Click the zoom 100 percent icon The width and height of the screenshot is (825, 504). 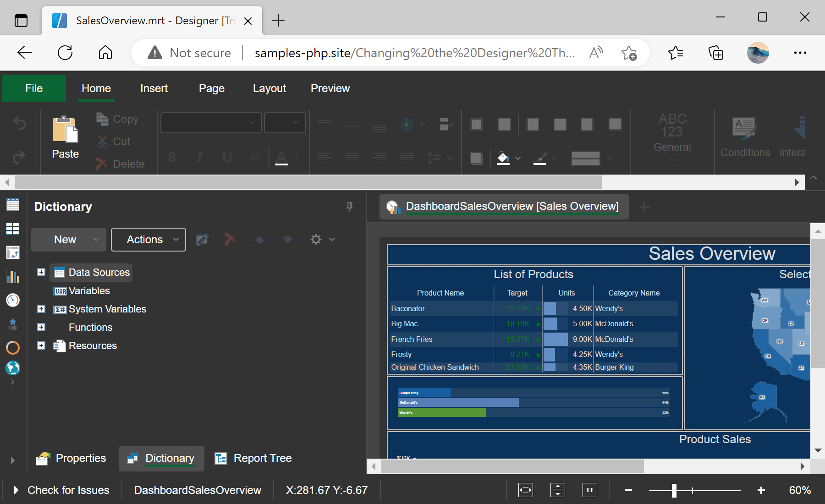[x=590, y=490]
